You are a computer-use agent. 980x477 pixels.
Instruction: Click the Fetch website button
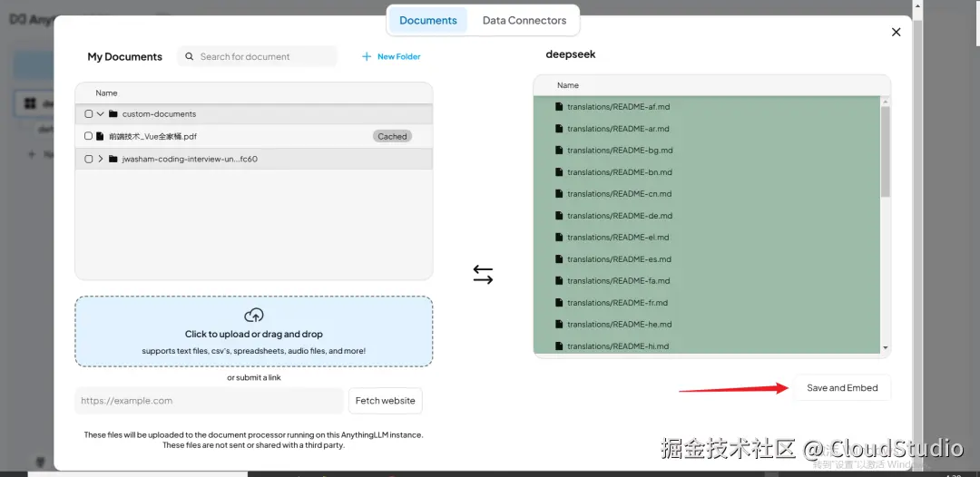385,401
